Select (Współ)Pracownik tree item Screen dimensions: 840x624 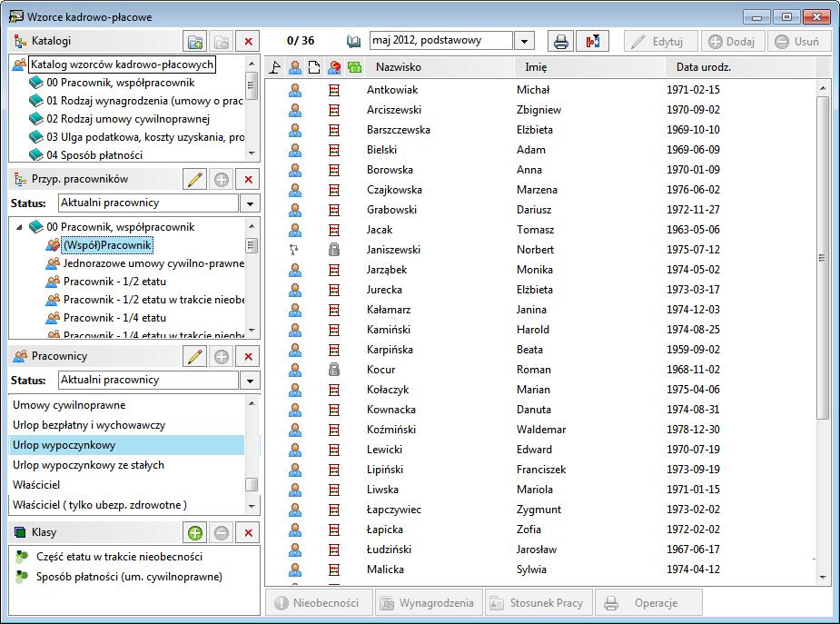point(107,245)
